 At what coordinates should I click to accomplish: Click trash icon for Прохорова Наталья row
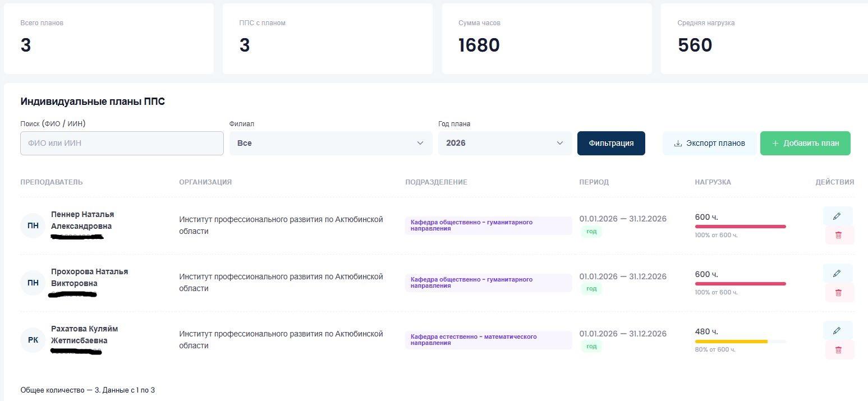point(839,292)
